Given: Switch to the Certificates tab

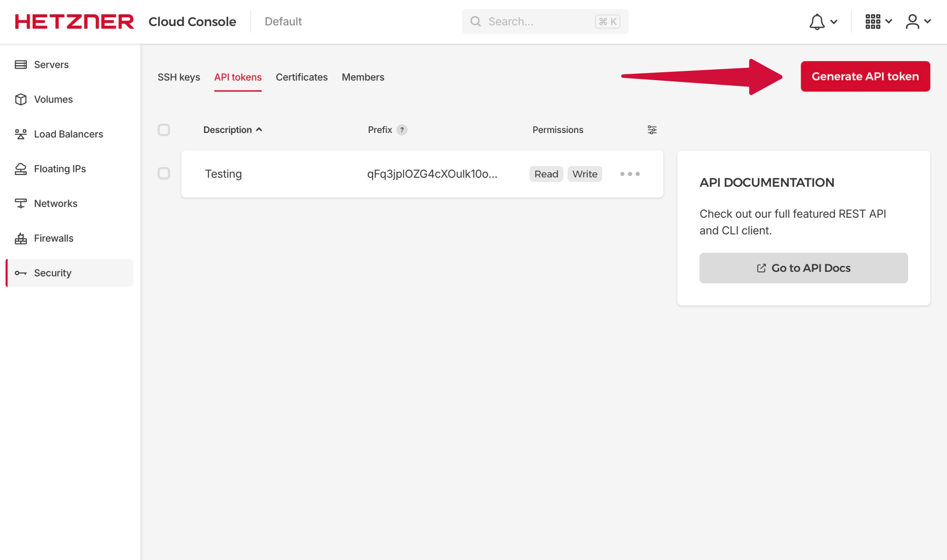Looking at the screenshot, I should pyautogui.click(x=301, y=77).
